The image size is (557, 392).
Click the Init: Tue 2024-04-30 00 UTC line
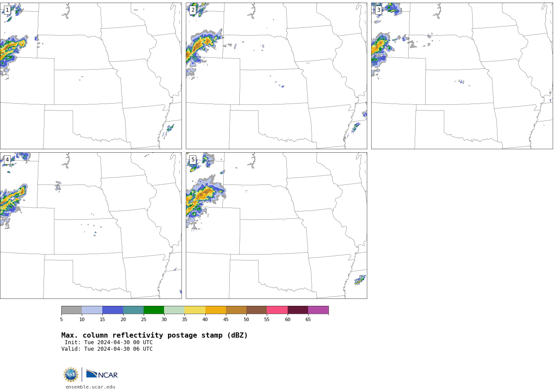click(109, 342)
